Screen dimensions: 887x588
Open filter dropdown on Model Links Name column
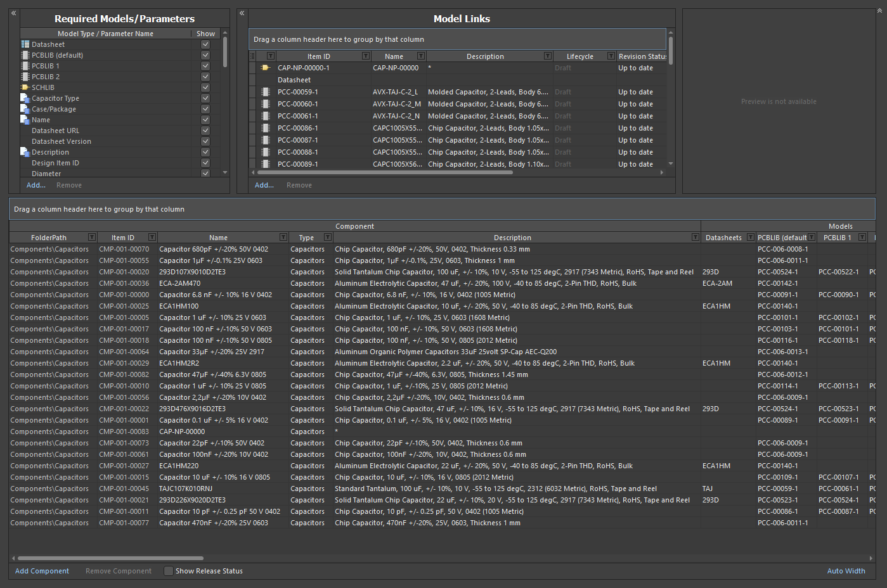pyautogui.click(x=421, y=56)
